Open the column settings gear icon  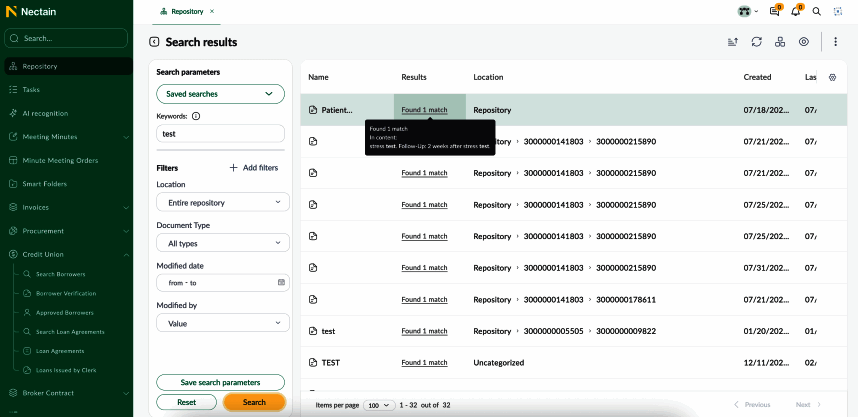coord(833,77)
